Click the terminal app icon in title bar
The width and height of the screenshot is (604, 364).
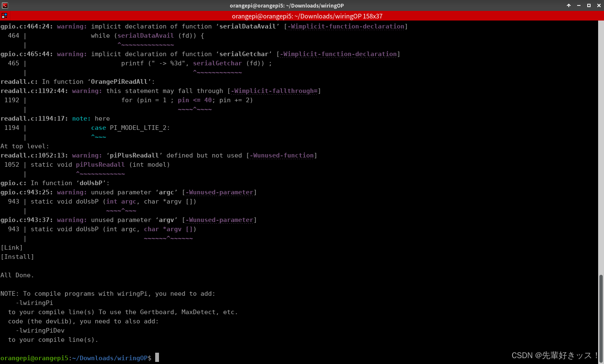point(5,5)
